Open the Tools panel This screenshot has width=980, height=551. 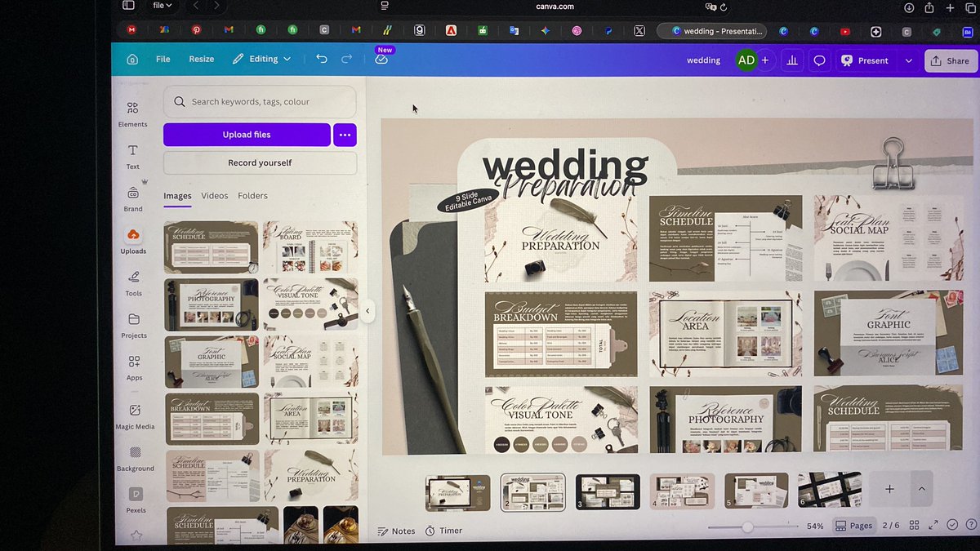pyautogui.click(x=133, y=282)
